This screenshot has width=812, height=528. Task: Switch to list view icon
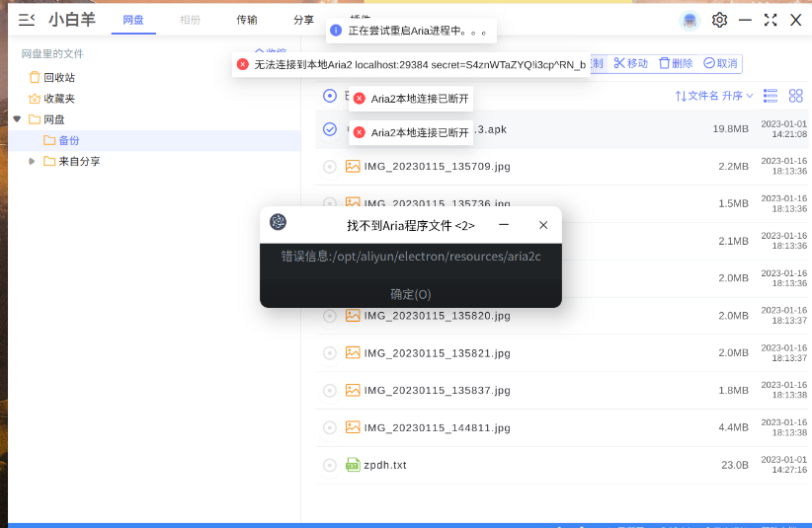[x=771, y=96]
